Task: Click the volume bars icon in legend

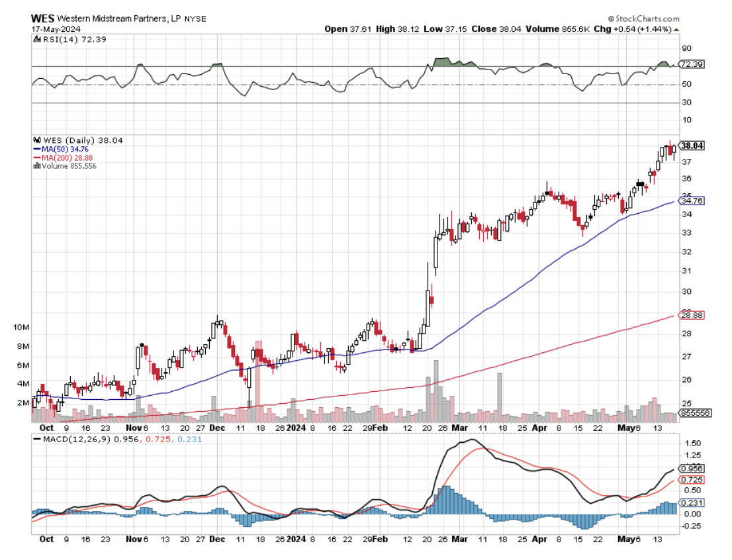Action: 36,165
